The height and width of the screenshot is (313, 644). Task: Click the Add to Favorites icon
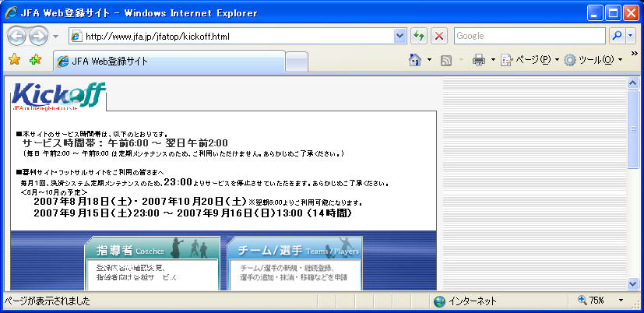pos(35,60)
